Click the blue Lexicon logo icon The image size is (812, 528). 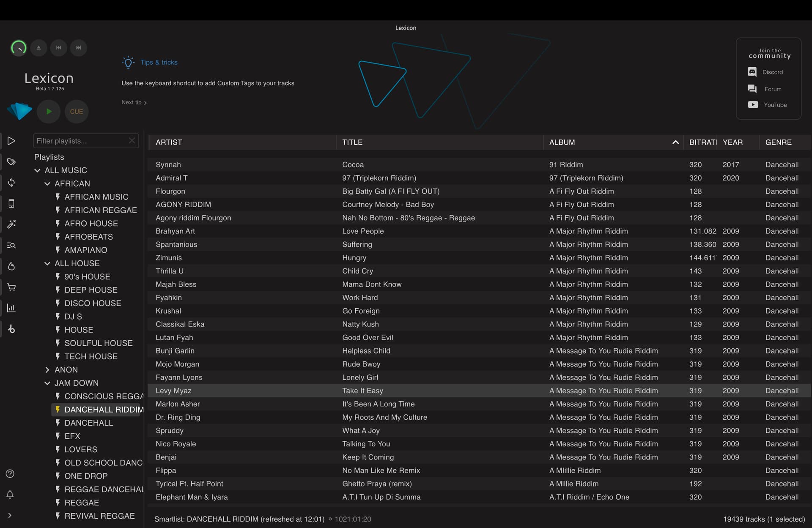19,111
